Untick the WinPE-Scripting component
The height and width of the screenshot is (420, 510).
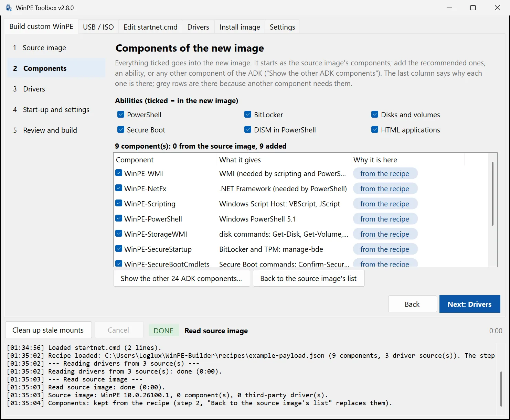point(119,203)
